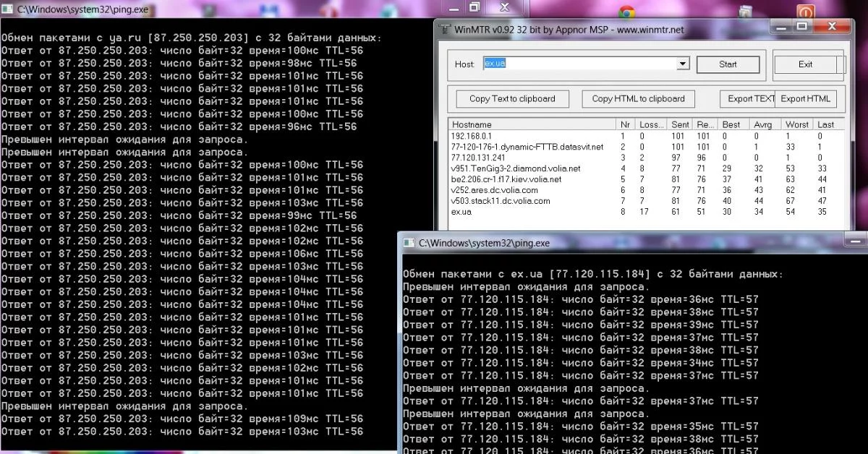Click the loss value 17 in the ex.ua row
The height and width of the screenshot is (454, 868).
click(x=644, y=212)
